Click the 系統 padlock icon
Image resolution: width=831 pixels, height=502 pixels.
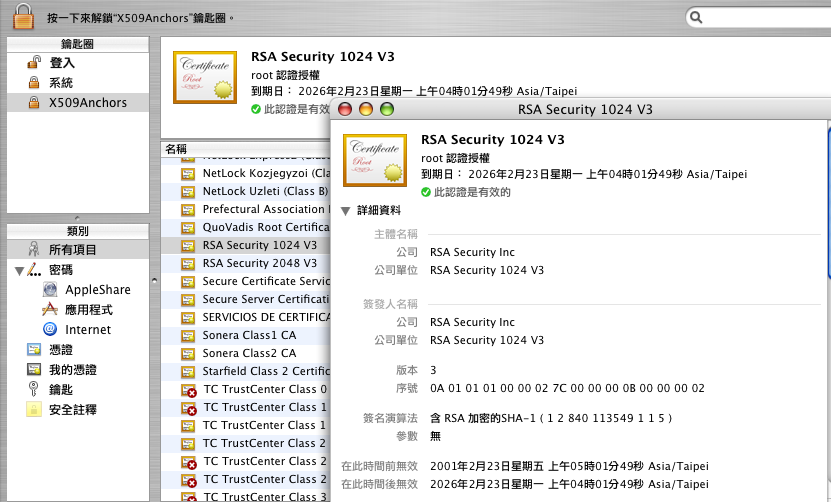34,83
